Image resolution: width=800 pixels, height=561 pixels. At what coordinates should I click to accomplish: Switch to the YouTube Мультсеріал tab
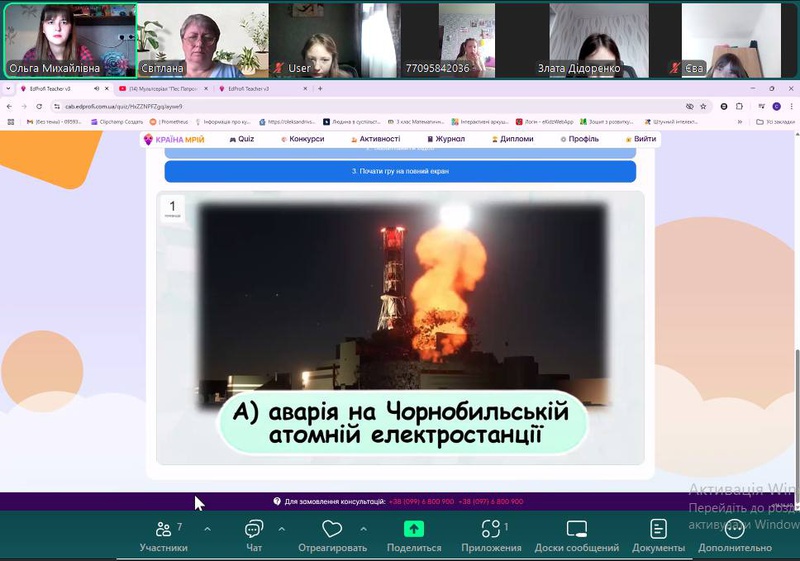pos(162,88)
